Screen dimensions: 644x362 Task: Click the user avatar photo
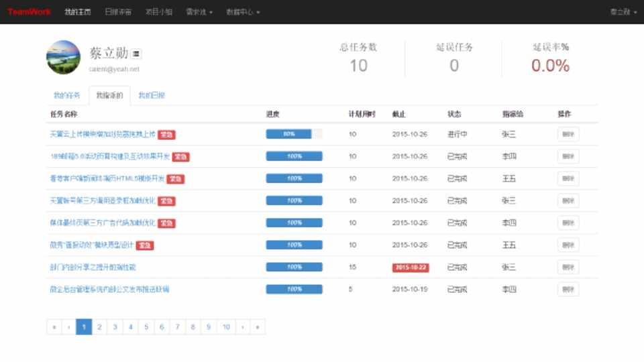63,58
